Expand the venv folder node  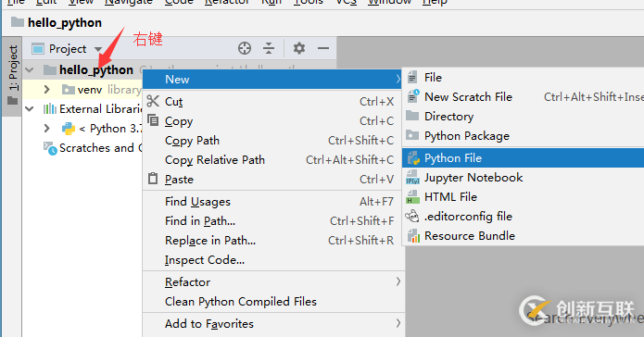(46, 89)
